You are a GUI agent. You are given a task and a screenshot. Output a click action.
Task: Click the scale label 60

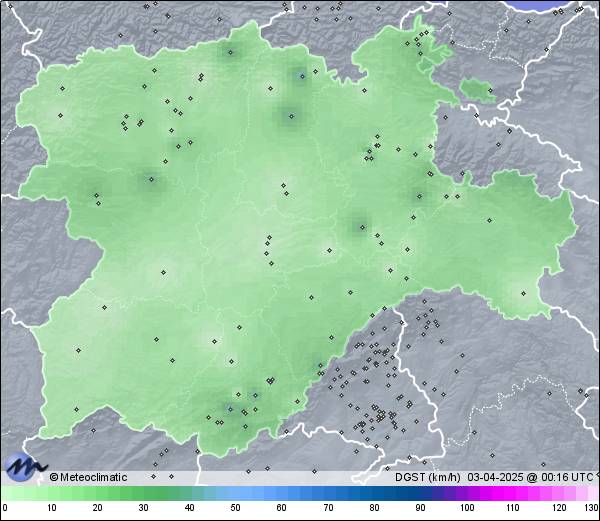tap(282, 508)
